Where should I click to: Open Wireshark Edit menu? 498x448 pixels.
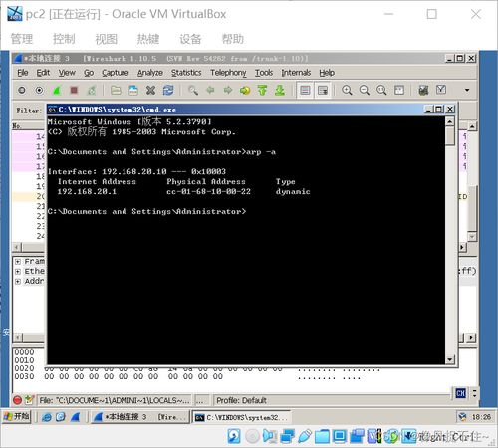[x=43, y=73]
